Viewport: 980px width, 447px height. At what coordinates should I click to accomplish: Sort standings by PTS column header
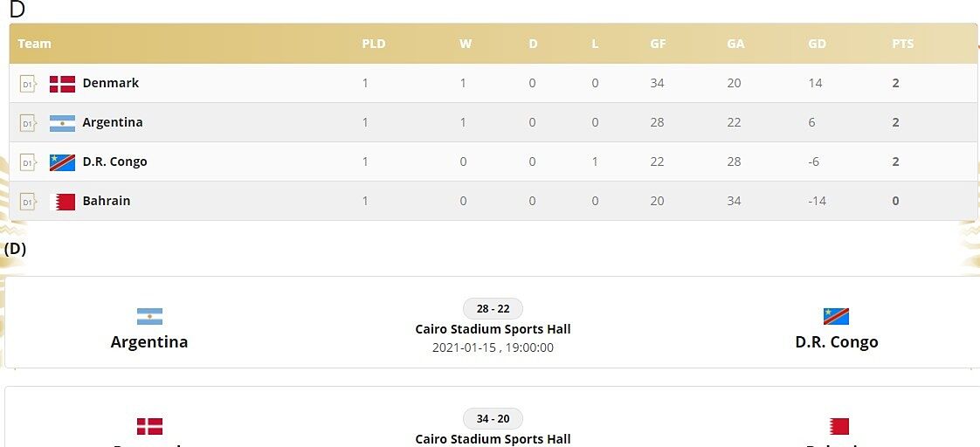902,44
